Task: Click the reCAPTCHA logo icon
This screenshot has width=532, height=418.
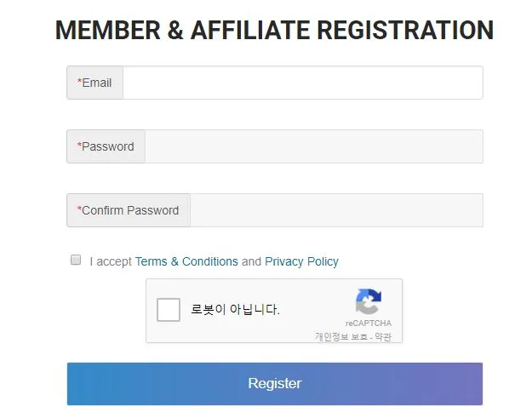Action: (x=369, y=301)
